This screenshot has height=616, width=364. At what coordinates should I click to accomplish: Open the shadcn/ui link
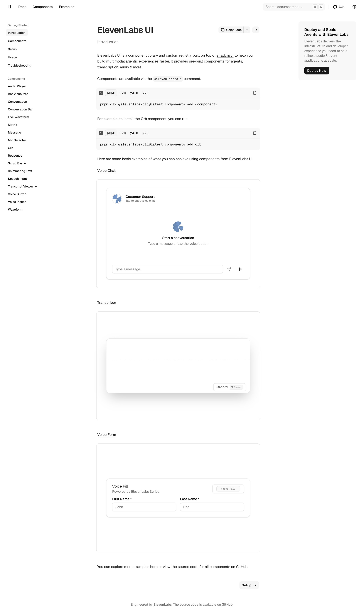(225, 55)
